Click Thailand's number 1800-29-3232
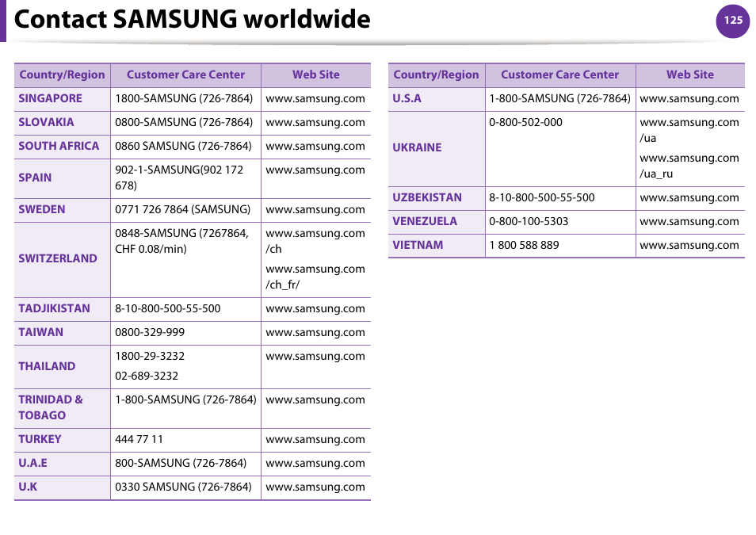The height and width of the screenshot is (535, 756). [150, 356]
